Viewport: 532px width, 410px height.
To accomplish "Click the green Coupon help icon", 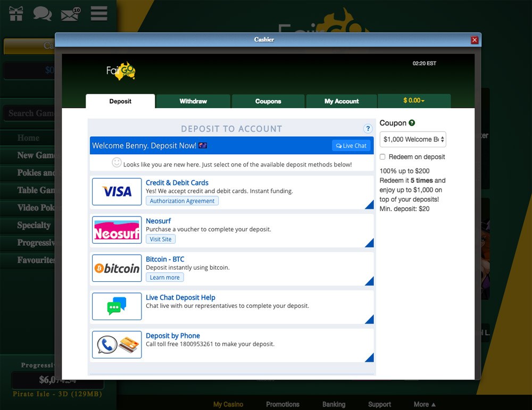I will pos(412,123).
